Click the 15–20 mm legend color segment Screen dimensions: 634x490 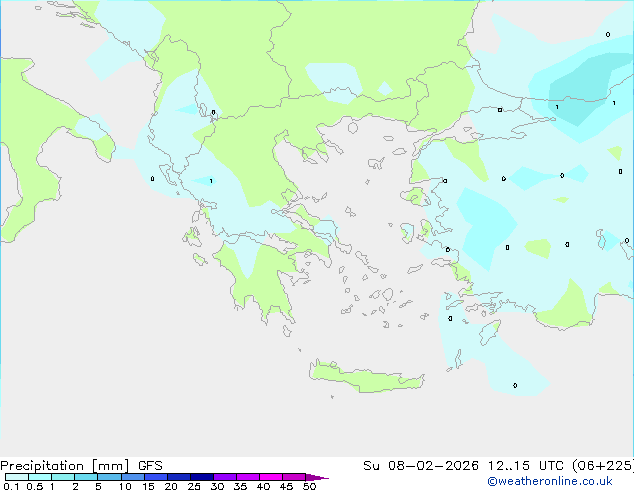pos(155,477)
